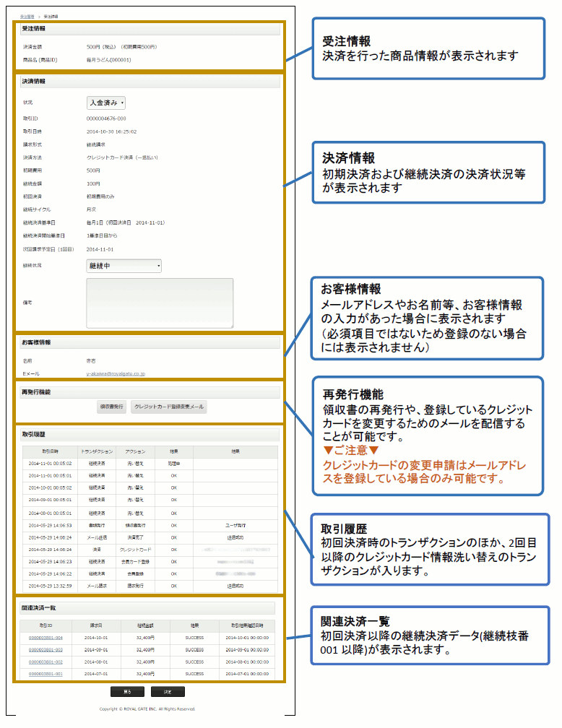This screenshot has height=728, width=562.
Task: Go to 受注管理 via breadcrumb link
Action: point(26,14)
